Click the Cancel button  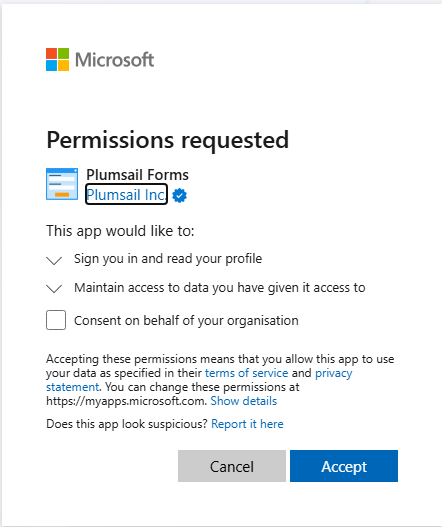[232, 466]
